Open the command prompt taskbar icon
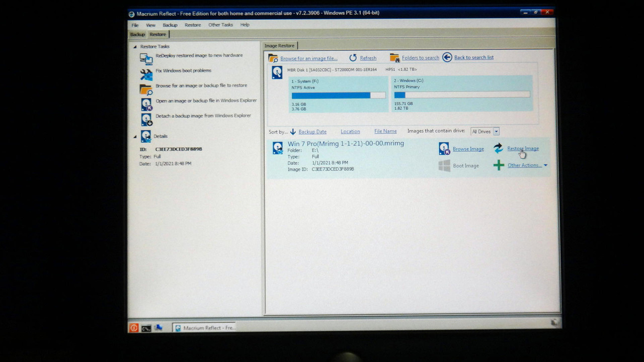 pos(146,328)
